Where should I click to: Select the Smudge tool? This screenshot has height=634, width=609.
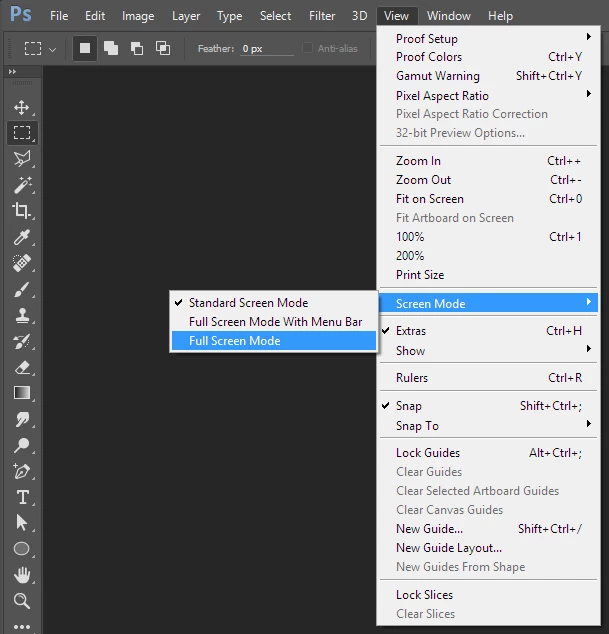pos(22,419)
